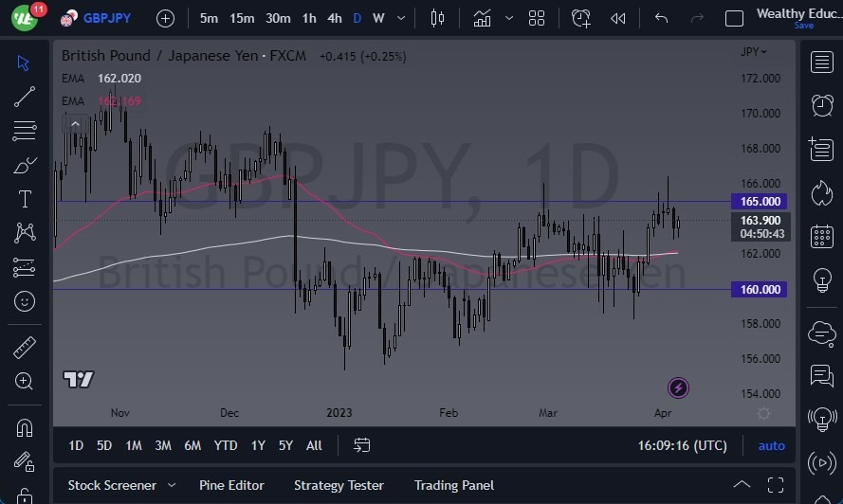
Task: Open the candlestick chart type selector
Action: (437, 18)
